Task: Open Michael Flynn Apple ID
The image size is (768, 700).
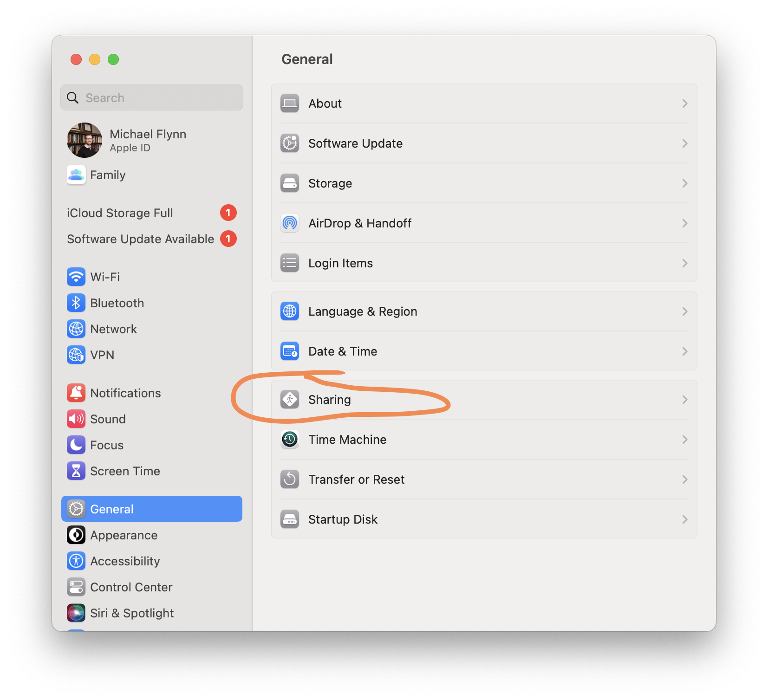Action: pos(151,140)
